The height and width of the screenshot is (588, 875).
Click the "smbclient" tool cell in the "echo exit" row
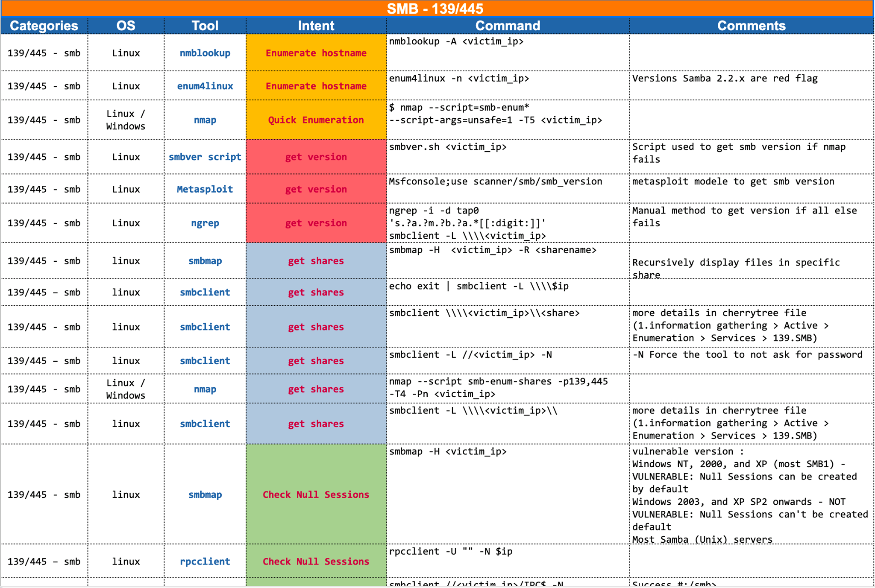click(205, 292)
